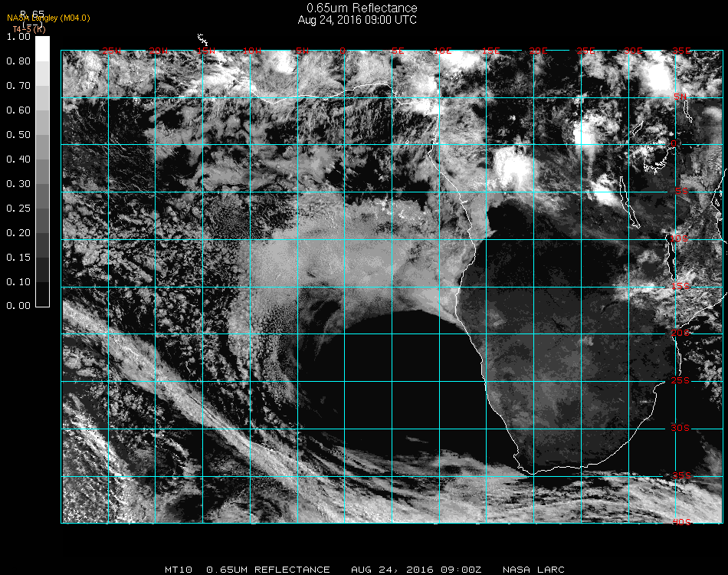Click the 5E longitude label
728x575 pixels.
point(398,51)
